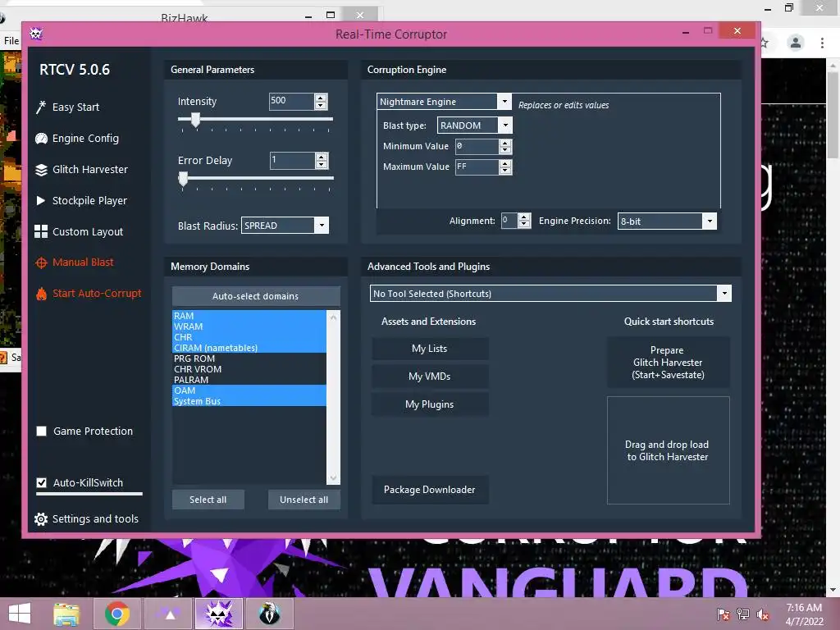The width and height of the screenshot is (840, 630).
Task: Open Engine Config gauge icon
Action: [41, 139]
